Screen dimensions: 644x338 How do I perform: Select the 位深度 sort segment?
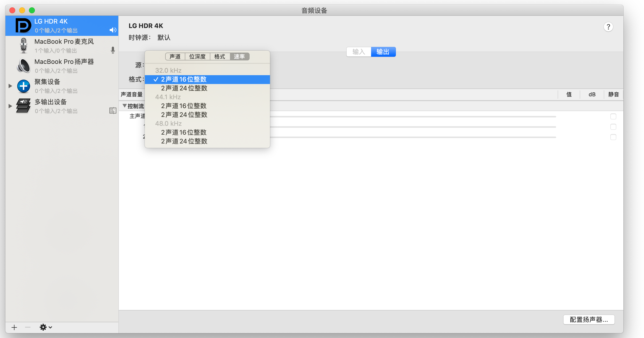(x=197, y=56)
